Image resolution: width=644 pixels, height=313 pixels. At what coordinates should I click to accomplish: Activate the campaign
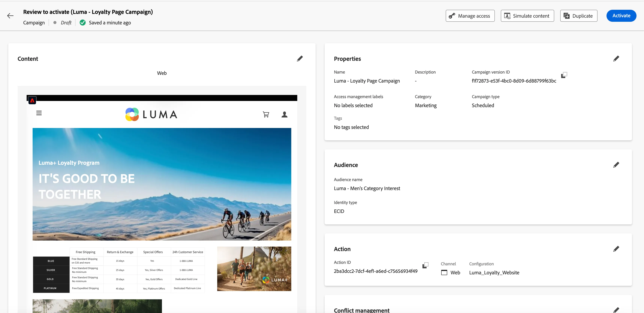622,16
